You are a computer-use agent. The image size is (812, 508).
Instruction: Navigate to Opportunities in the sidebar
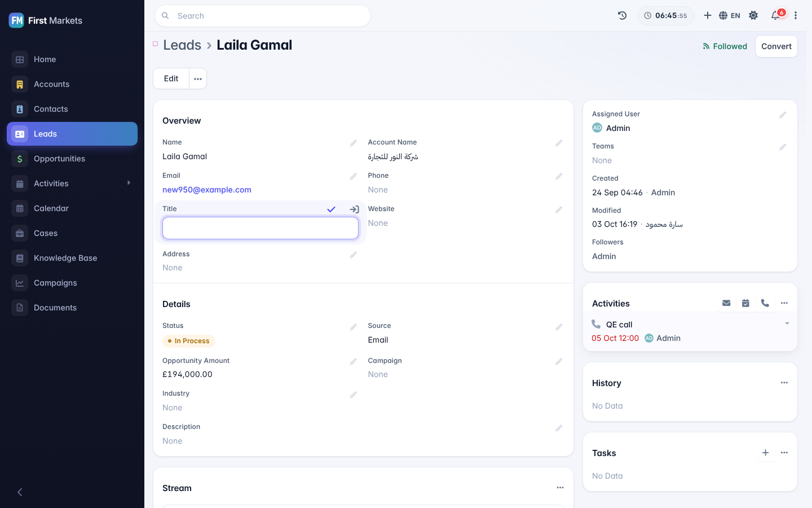pyautogui.click(x=72, y=159)
